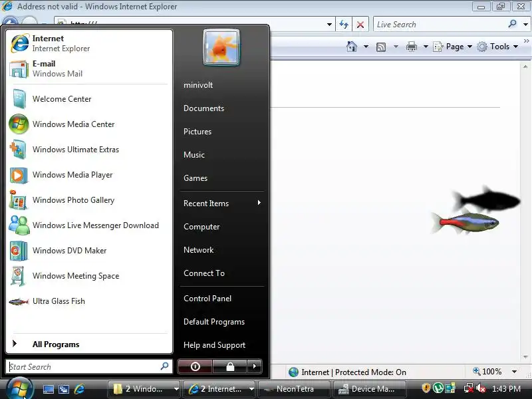Click the Start orb button
Image resolution: width=532 pixels, height=399 pixels.
coord(19,388)
